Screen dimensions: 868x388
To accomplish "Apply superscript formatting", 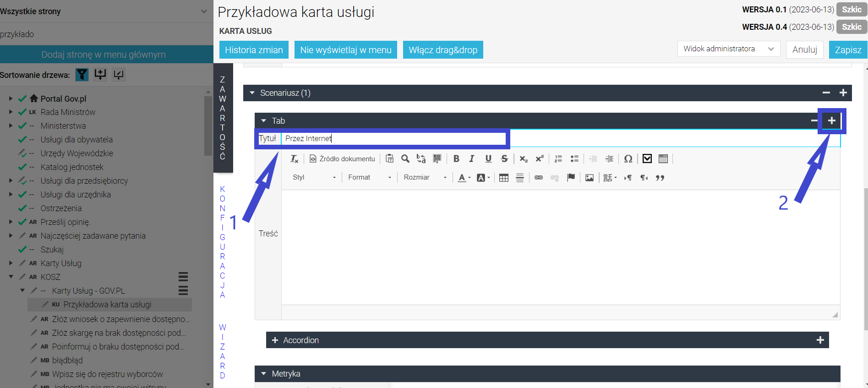I will [x=540, y=158].
